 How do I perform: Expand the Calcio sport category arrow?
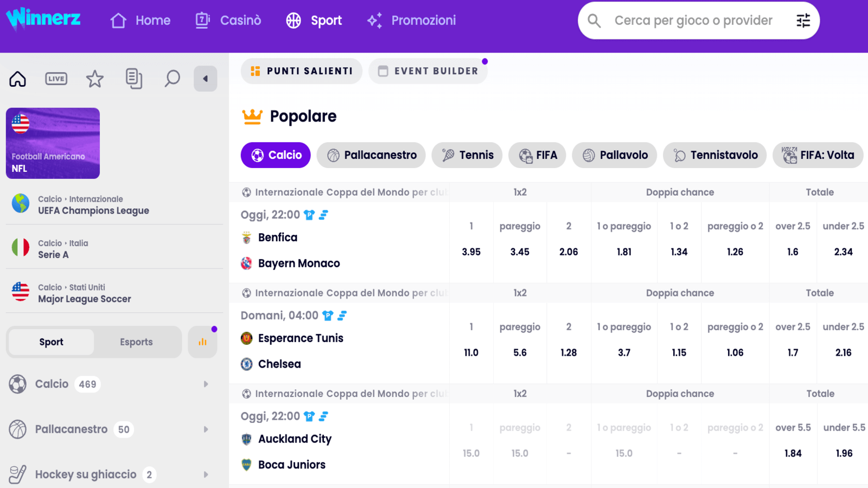(206, 384)
